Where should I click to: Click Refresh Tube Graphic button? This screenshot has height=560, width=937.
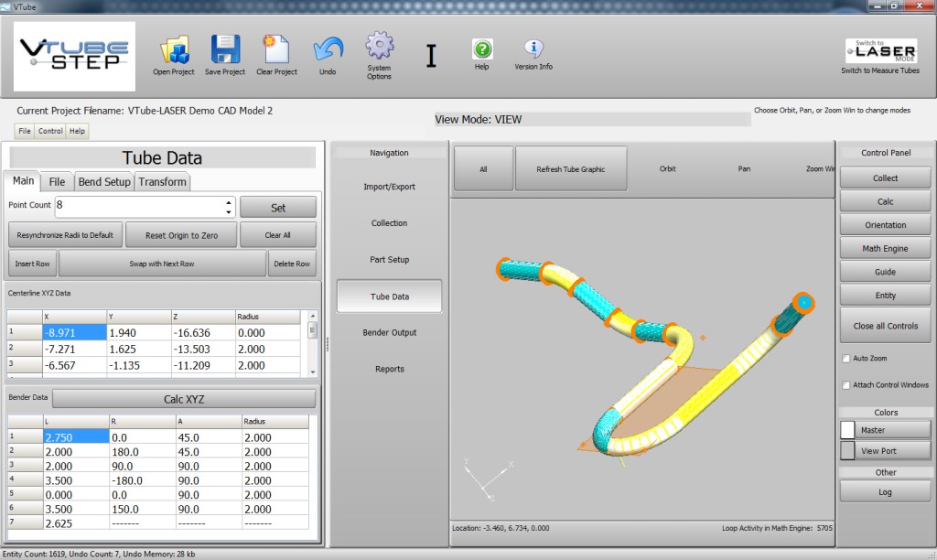[571, 169]
